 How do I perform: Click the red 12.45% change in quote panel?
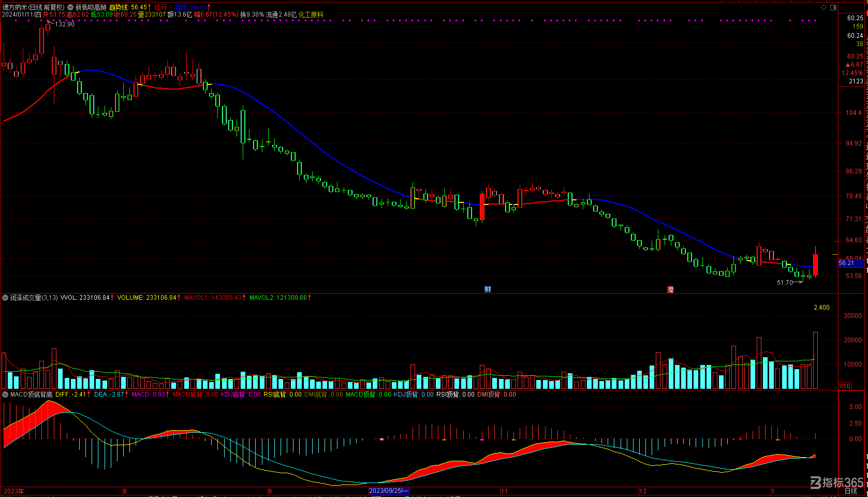pos(852,73)
